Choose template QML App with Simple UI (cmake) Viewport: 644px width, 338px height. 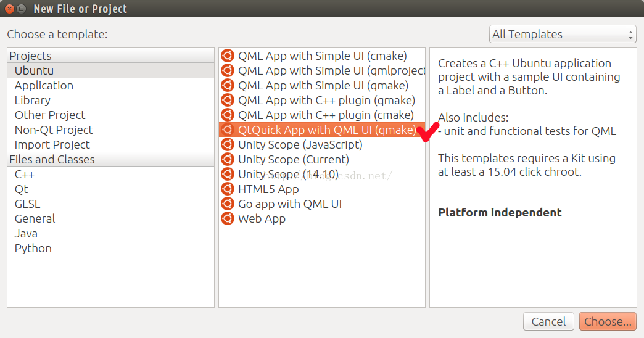[x=322, y=56]
